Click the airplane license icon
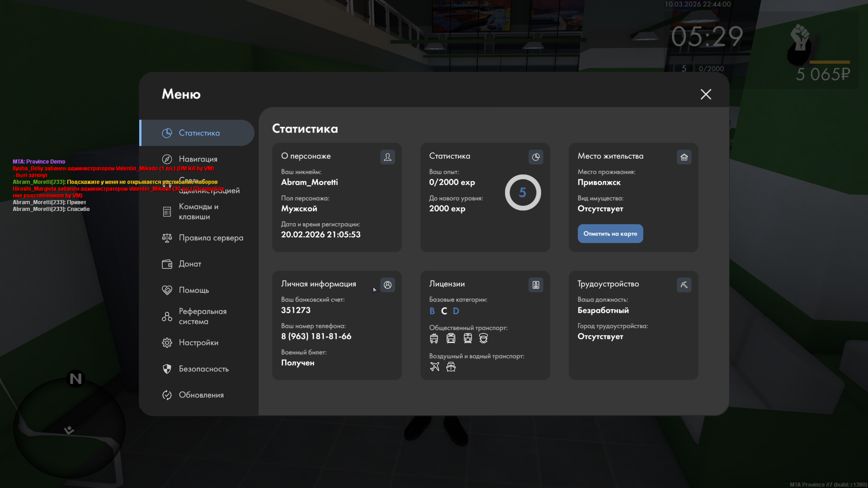 (434, 366)
